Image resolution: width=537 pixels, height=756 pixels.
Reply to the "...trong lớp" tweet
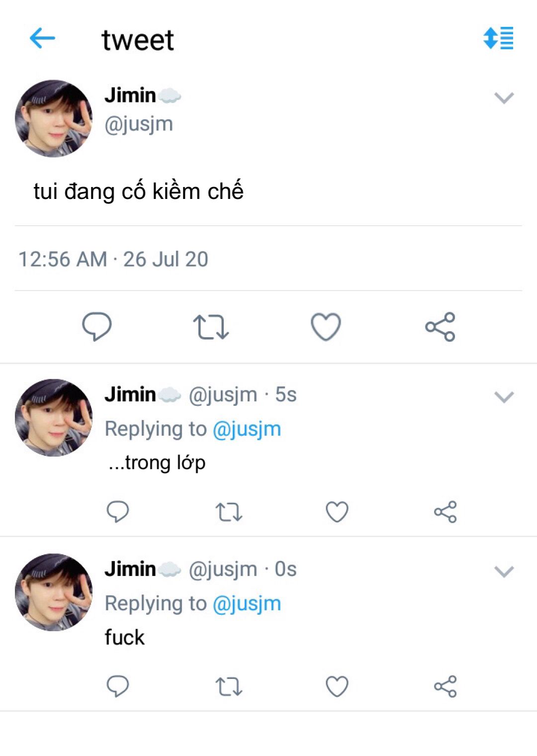[x=118, y=511]
